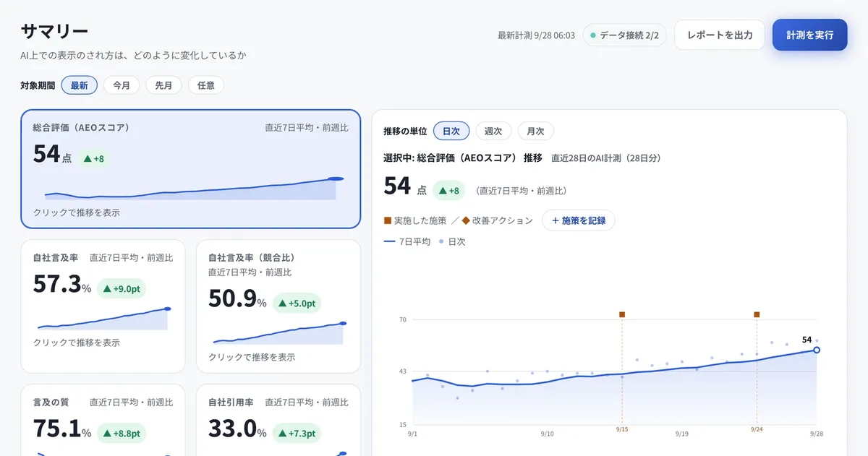Click the 選択中: 総合評価（AEOスコア）推移 title
Screen dimensions: 868x456
point(462,158)
